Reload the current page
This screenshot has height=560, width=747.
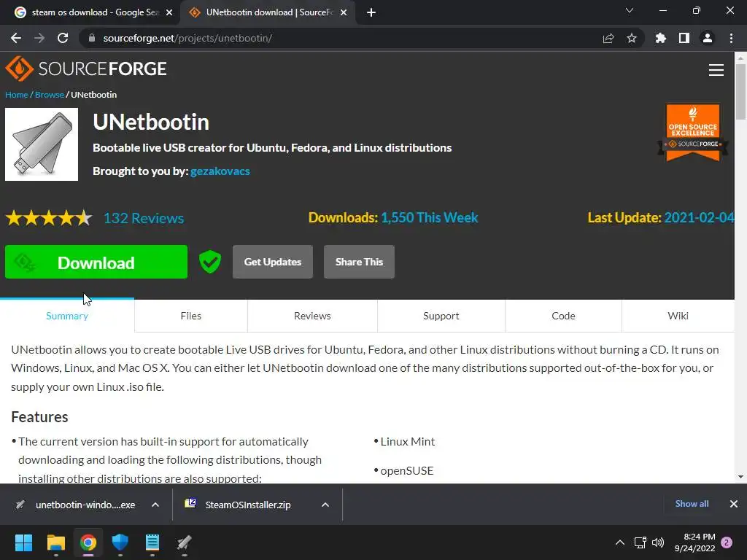[63, 38]
